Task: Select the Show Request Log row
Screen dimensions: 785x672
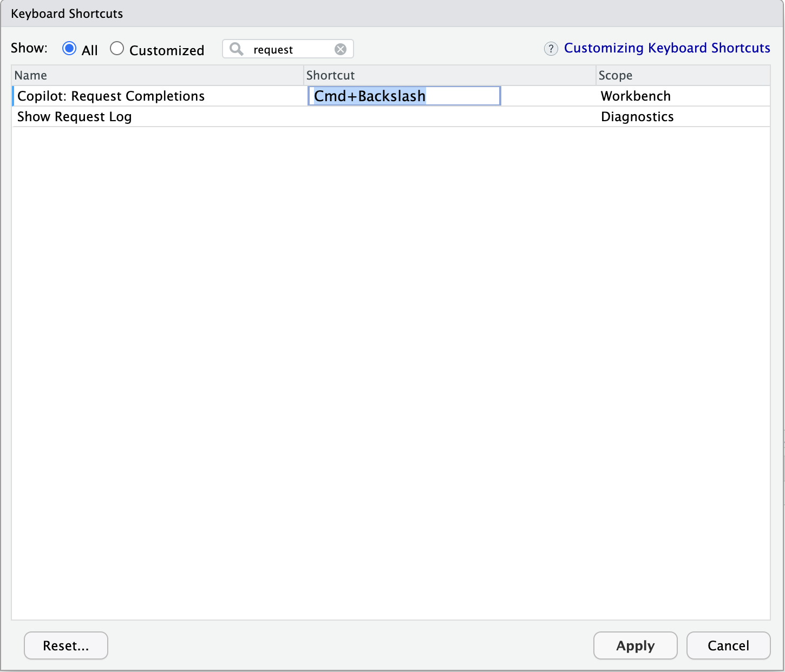Action: coord(391,117)
